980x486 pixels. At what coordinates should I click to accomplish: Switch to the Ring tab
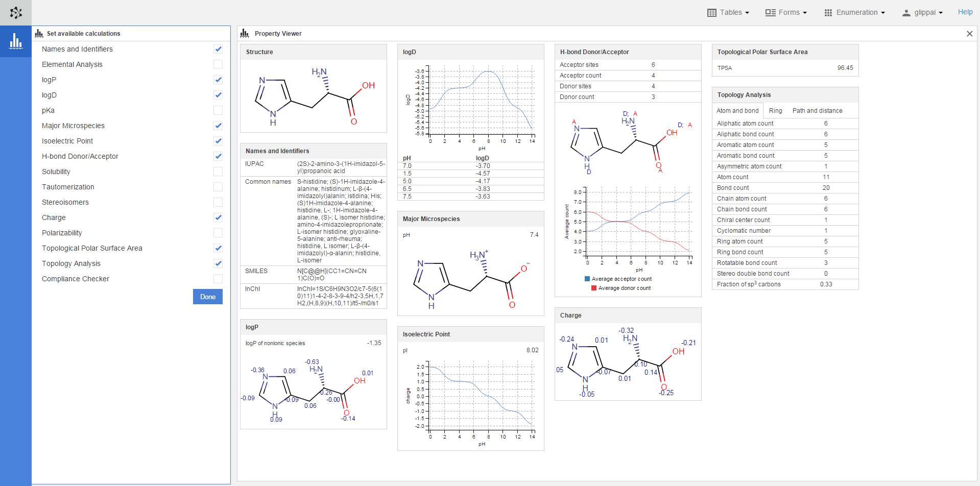[x=775, y=111]
